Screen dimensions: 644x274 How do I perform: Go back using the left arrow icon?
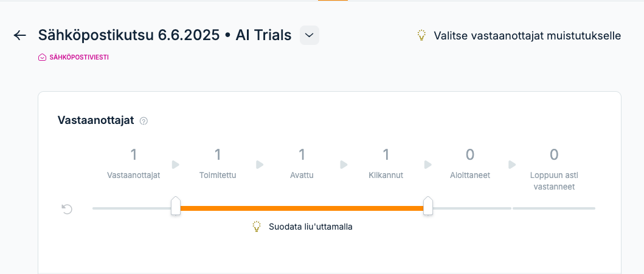(x=19, y=35)
